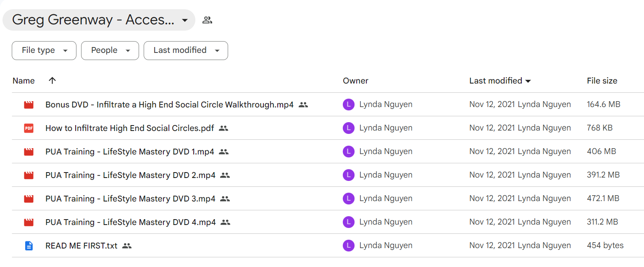Image resolution: width=644 pixels, height=267 pixels.
Task: Click owner avatar in the PDF row
Action: click(349, 128)
